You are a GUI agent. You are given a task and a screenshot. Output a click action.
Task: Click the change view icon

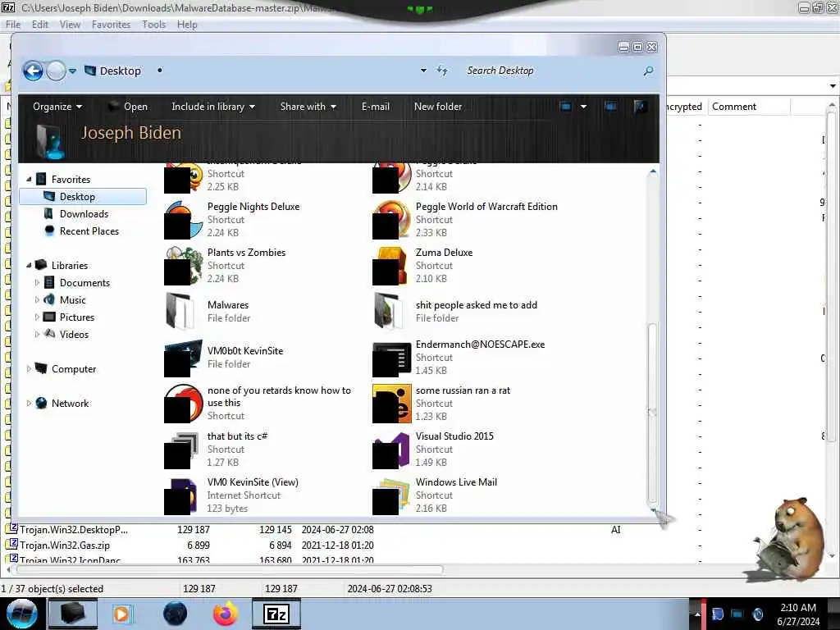[566, 107]
